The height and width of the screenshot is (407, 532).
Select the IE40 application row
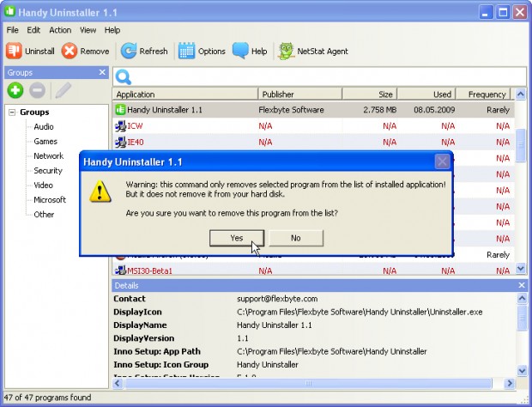pos(313,142)
